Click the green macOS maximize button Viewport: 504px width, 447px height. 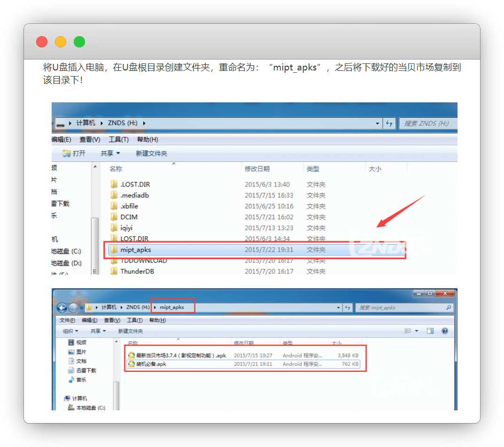point(79,42)
